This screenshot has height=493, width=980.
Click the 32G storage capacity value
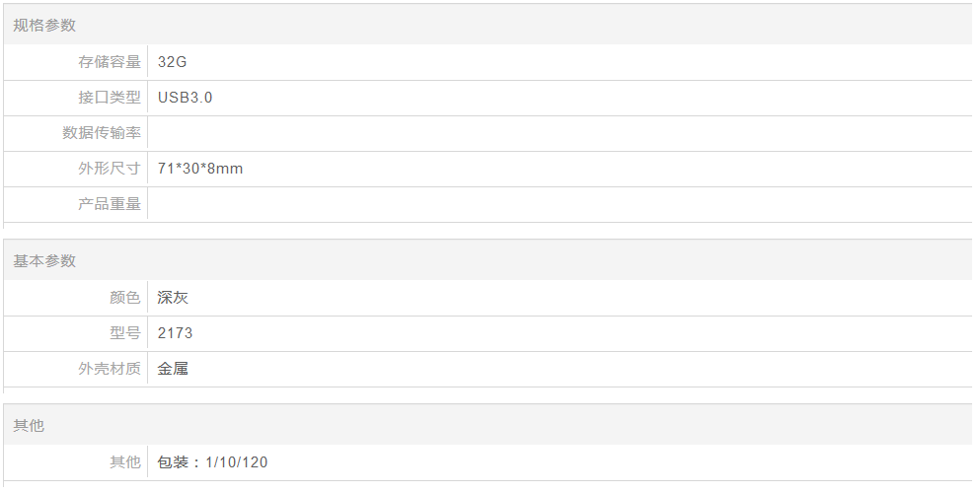point(173,62)
